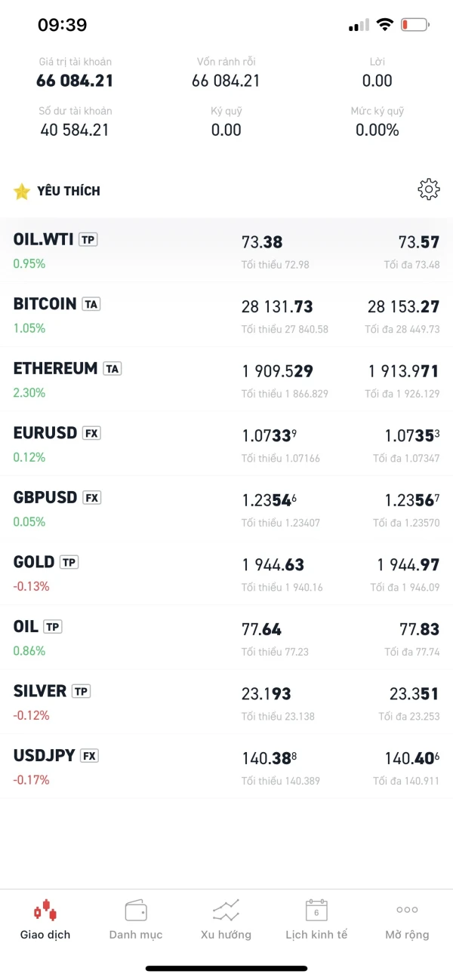The image size is (453, 980).
Task: Select the GOLD instrument name
Action: pyautogui.click(x=34, y=562)
